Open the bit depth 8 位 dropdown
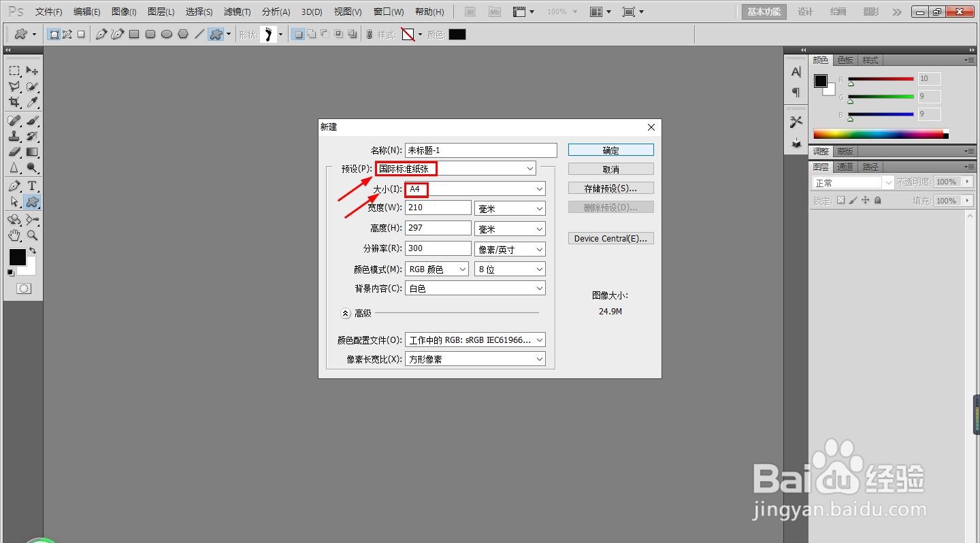Image resolution: width=980 pixels, height=543 pixels. pos(510,269)
